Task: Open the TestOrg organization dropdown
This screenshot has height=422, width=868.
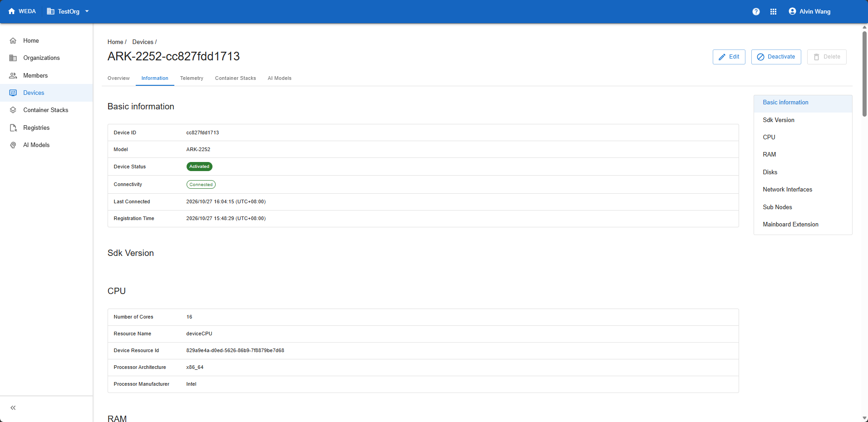Action: pos(68,11)
